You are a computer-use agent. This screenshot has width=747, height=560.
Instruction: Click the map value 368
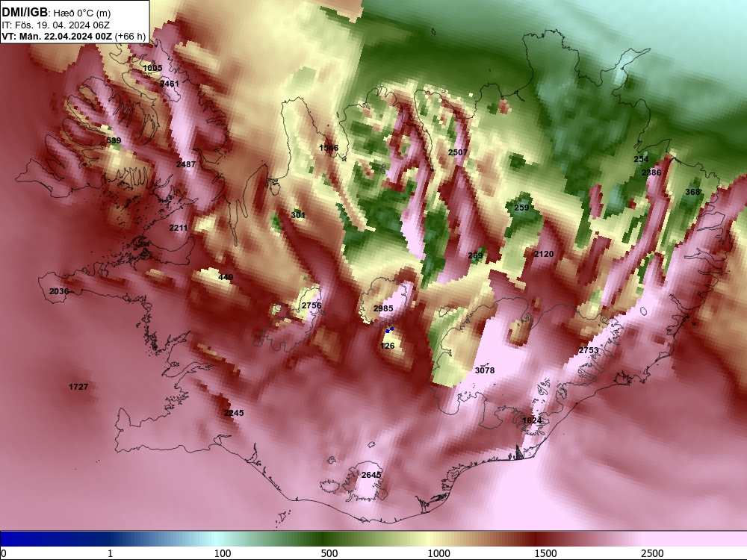[x=692, y=193]
